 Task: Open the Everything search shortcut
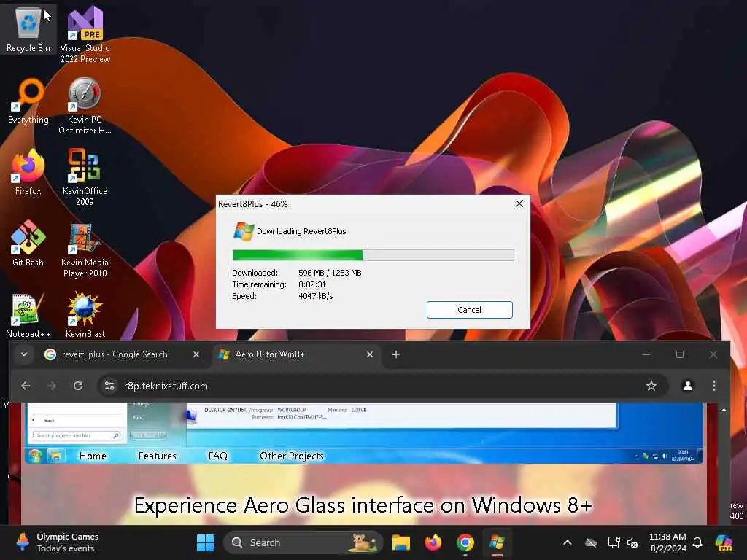pos(28,101)
